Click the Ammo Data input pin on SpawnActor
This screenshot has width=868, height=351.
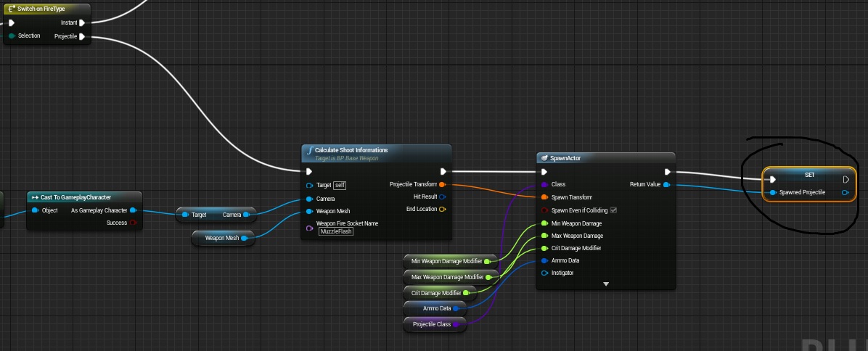pyautogui.click(x=545, y=260)
